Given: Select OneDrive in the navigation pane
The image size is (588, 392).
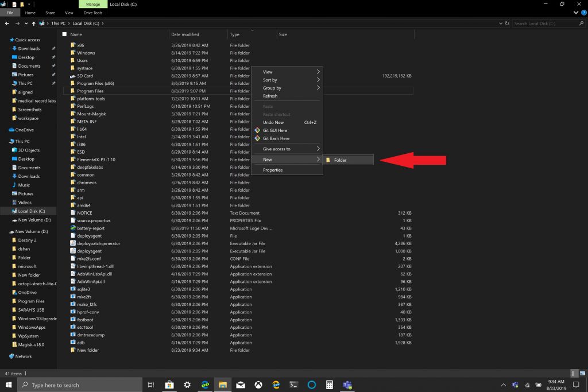Looking at the screenshot, I should pos(24,130).
